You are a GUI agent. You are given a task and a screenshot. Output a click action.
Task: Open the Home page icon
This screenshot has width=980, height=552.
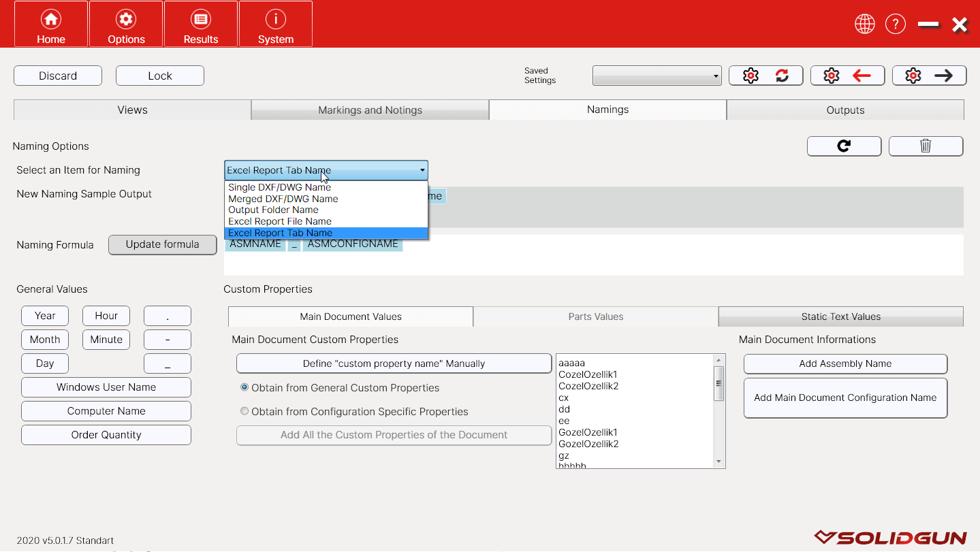[x=51, y=20]
